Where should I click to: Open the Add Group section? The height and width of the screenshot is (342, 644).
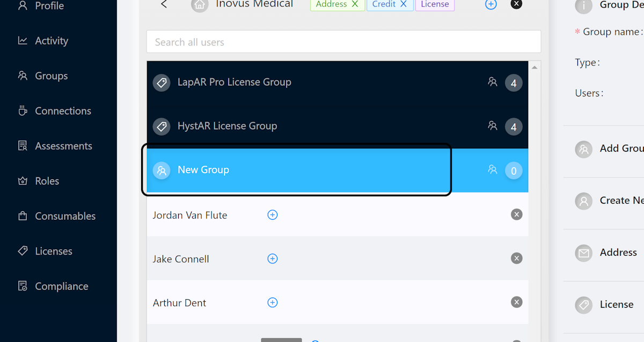point(604,148)
